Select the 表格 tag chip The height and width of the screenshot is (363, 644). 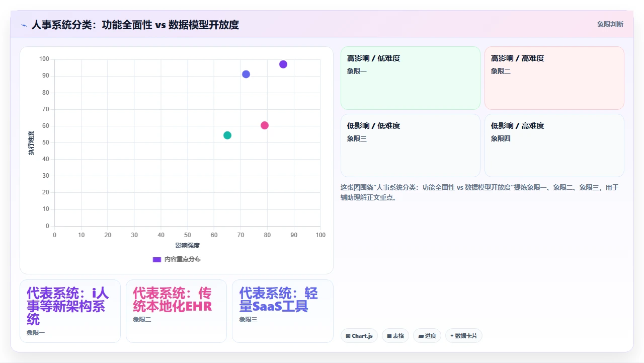(395, 336)
